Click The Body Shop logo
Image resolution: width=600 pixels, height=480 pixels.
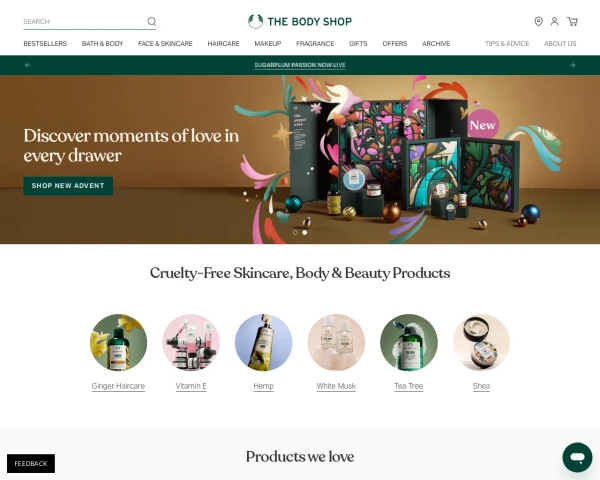pyautogui.click(x=300, y=21)
